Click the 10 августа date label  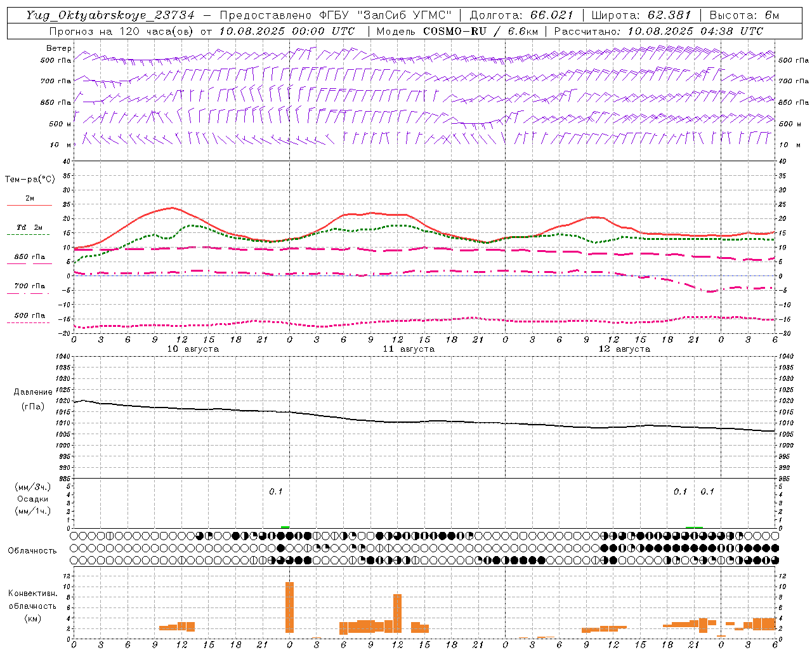click(193, 349)
